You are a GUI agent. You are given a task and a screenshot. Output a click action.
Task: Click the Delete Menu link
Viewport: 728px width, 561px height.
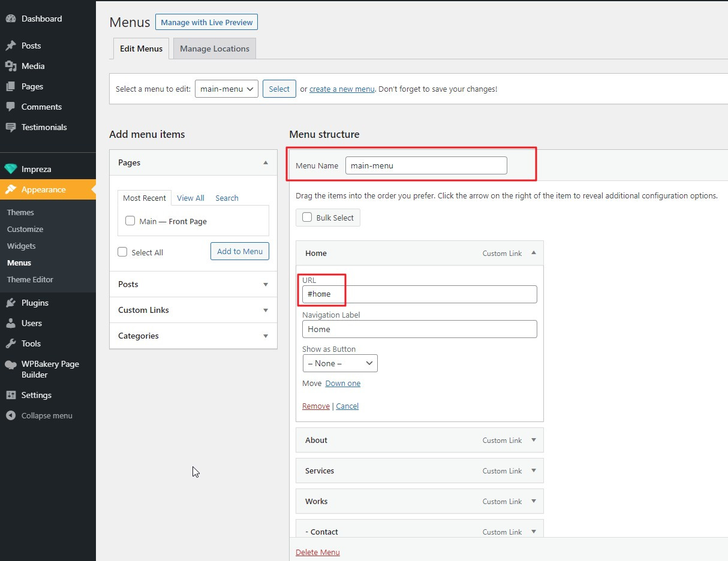pos(318,552)
